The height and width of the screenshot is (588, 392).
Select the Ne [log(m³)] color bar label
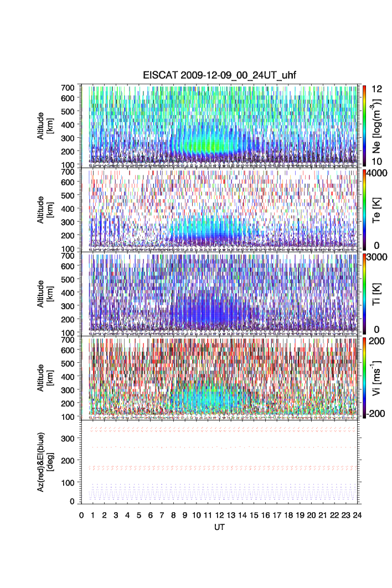(378, 126)
